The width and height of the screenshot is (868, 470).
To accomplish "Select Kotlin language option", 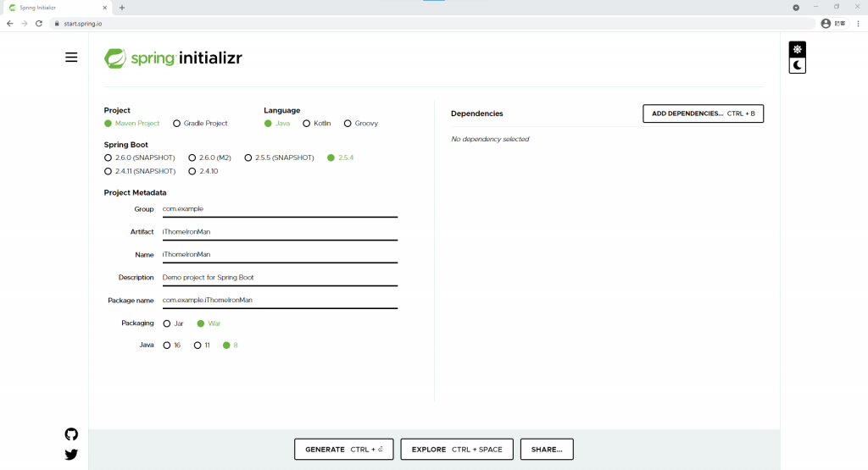I will [x=317, y=124].
